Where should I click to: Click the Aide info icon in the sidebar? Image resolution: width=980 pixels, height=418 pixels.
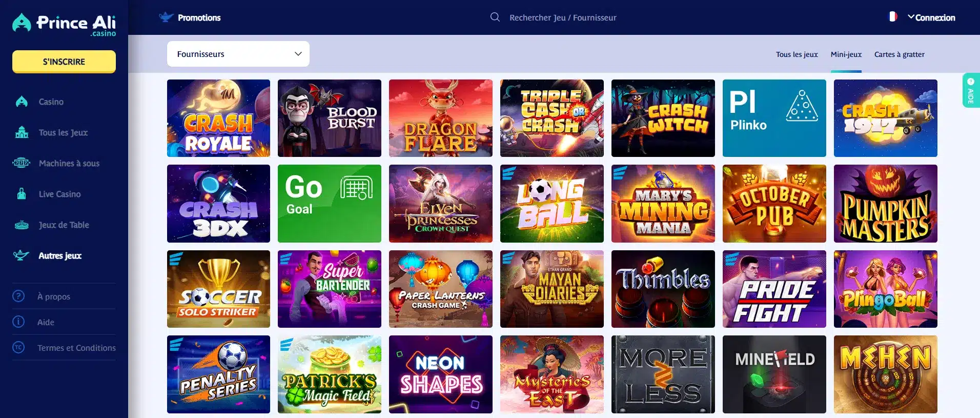(18, 322)
